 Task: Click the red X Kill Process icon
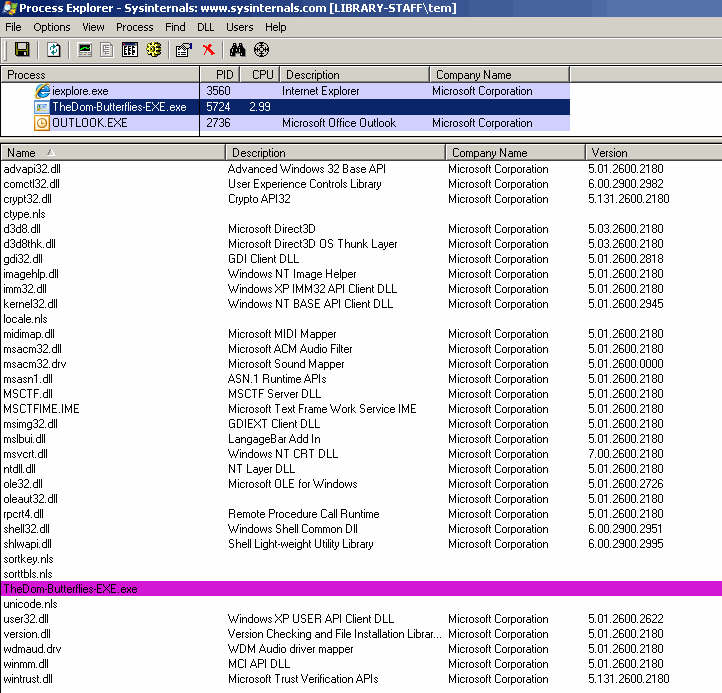[x=209, y=50]
